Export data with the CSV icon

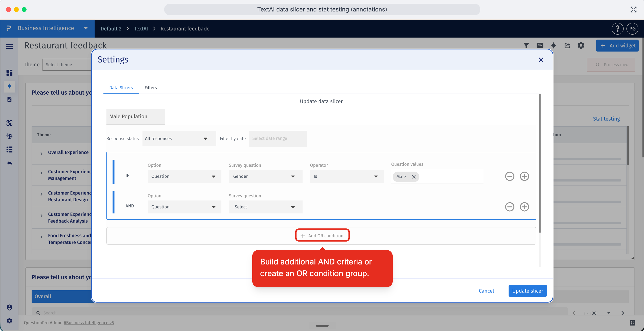point(540,45)
